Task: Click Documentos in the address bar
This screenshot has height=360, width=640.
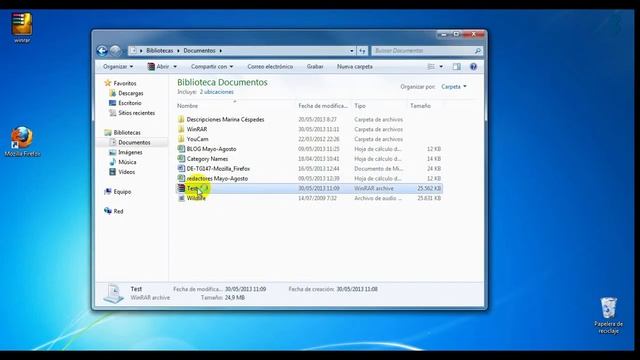Action: (x=199, y=51)
